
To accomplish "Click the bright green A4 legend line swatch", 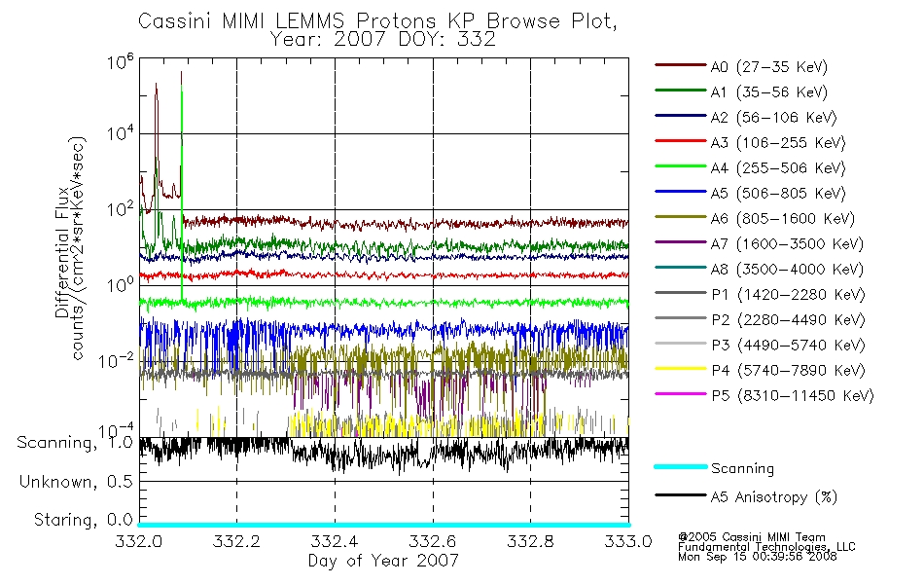I will (680, 166).
